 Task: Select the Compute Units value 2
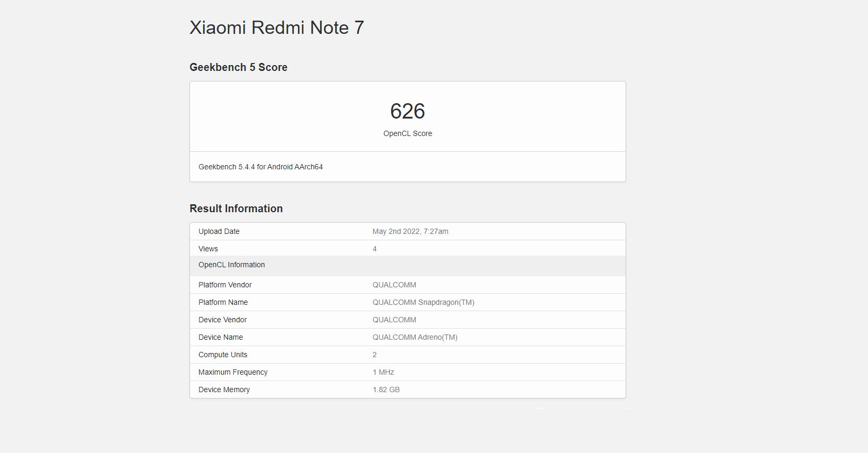tap(375, 355)
